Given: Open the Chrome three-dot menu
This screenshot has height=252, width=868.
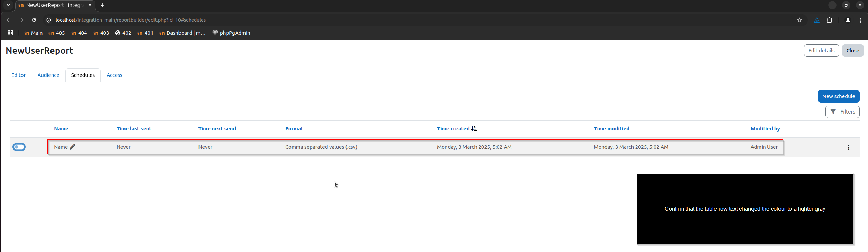Looking at the screenshot, I should (860, 20).
